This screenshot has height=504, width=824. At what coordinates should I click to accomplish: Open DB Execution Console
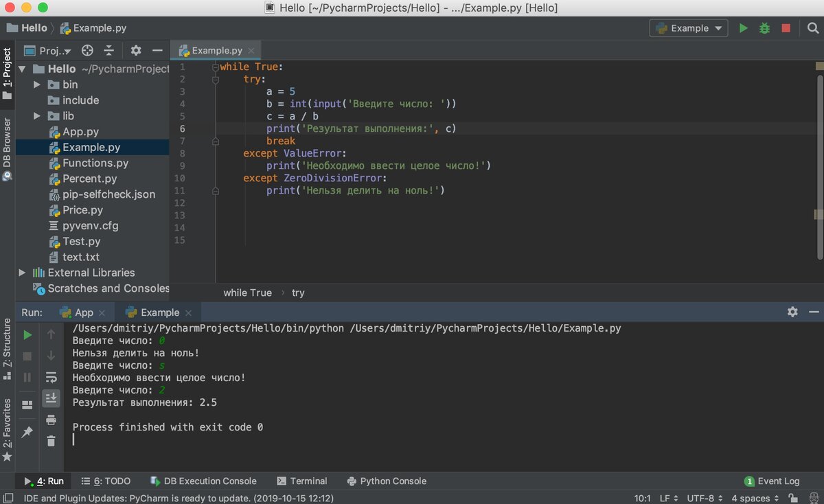(x=203, y=481)
